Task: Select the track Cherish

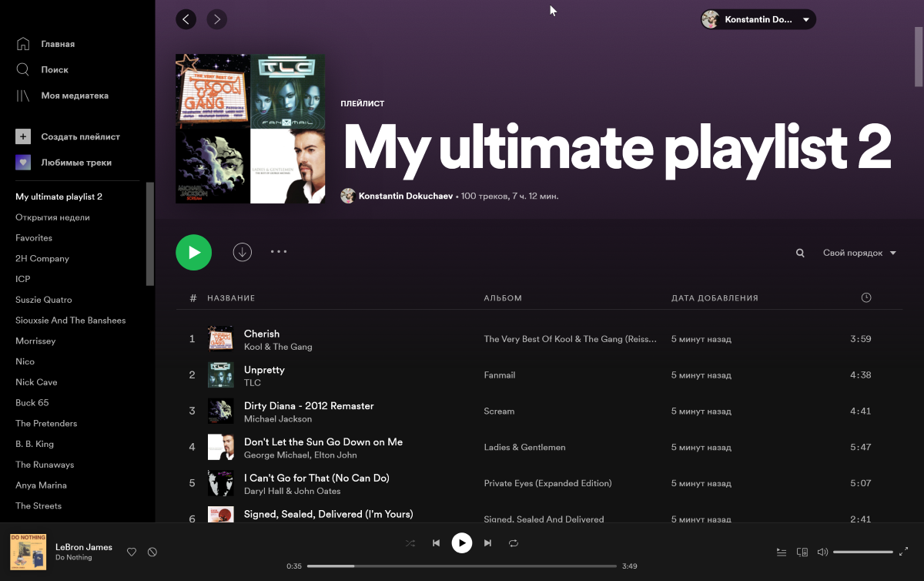Action: click(x=262, y=334)
